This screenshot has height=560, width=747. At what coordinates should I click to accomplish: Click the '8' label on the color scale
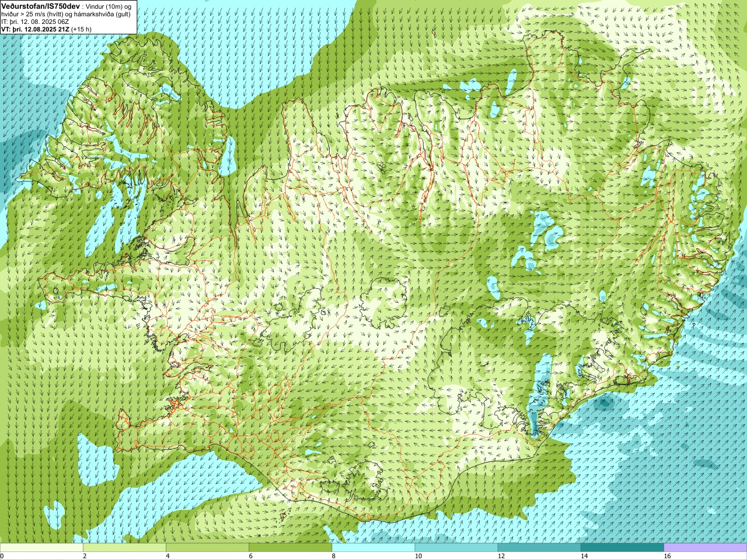coord(334,556)
